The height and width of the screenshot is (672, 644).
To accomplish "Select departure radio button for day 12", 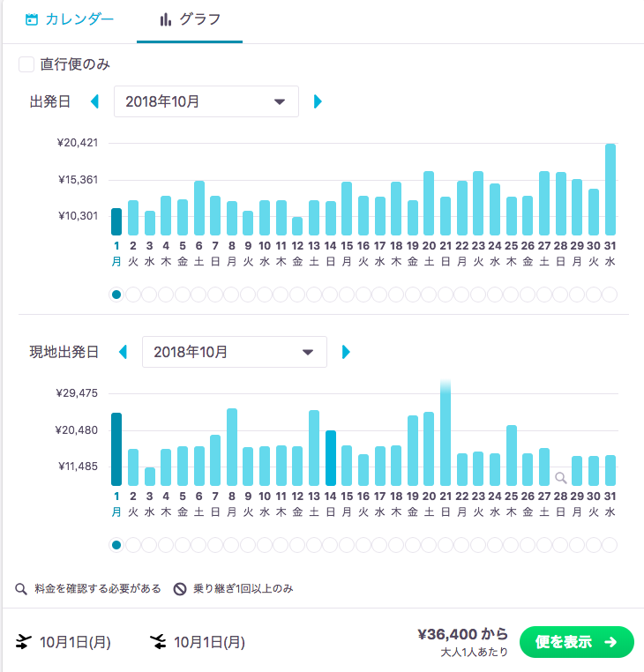I will [x=297, y=295].
